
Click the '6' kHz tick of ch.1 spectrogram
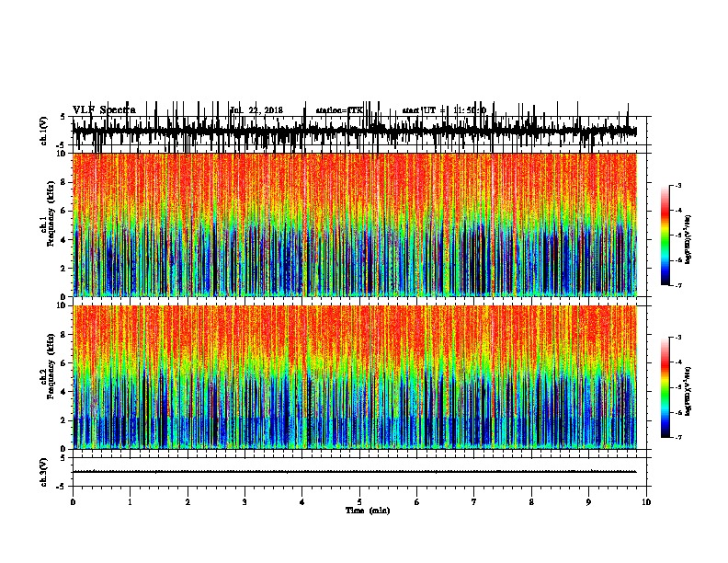pos(64,211)
